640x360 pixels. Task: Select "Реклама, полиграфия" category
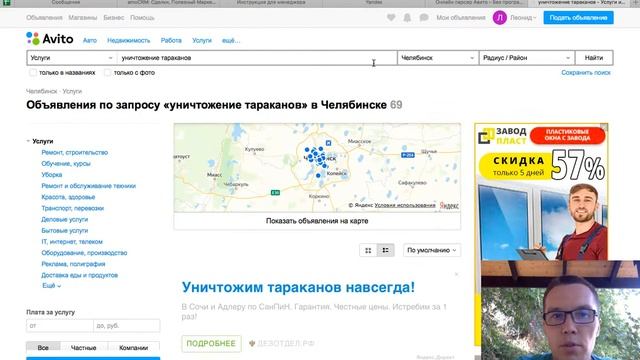(73, 264)
